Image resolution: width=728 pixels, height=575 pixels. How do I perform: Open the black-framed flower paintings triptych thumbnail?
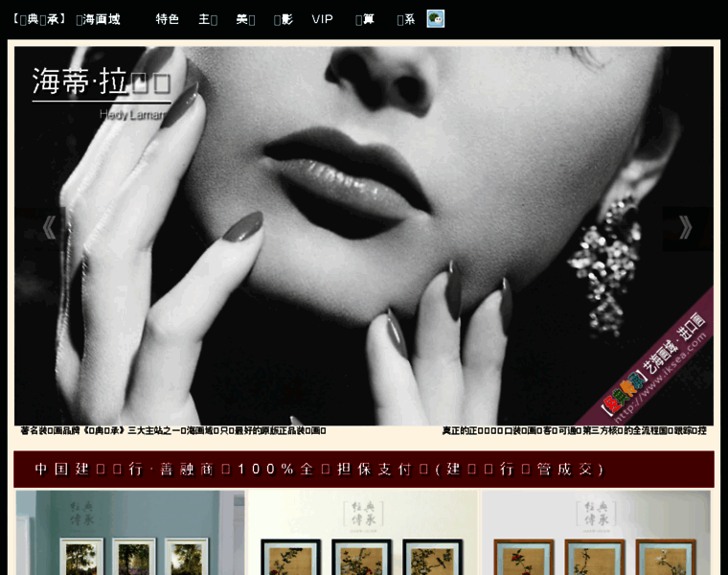(363, 533)
